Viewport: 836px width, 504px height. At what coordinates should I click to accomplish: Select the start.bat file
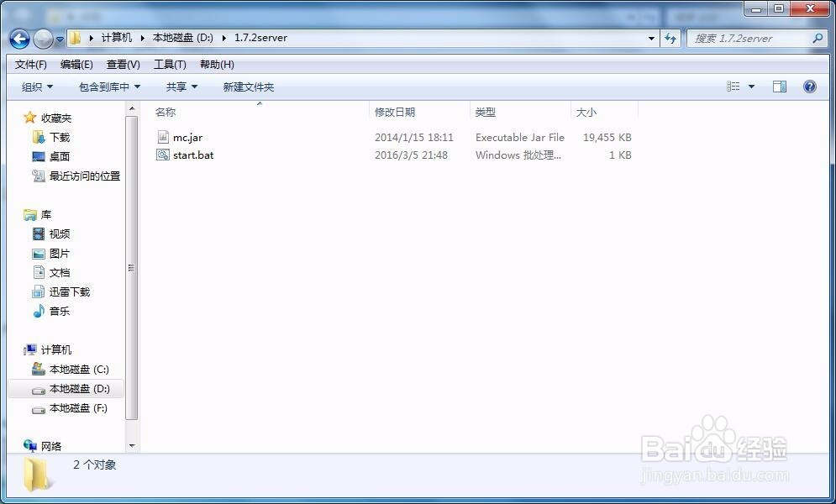193,155
